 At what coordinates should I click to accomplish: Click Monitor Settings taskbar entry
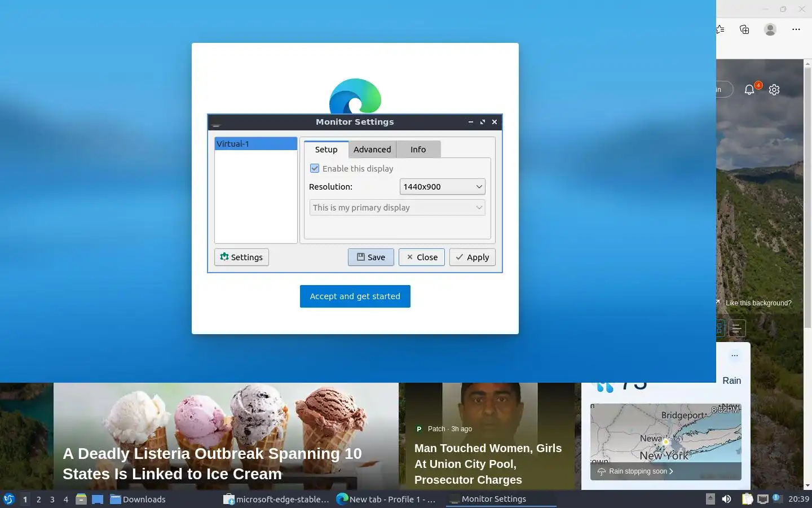click(x=501, y=499)
